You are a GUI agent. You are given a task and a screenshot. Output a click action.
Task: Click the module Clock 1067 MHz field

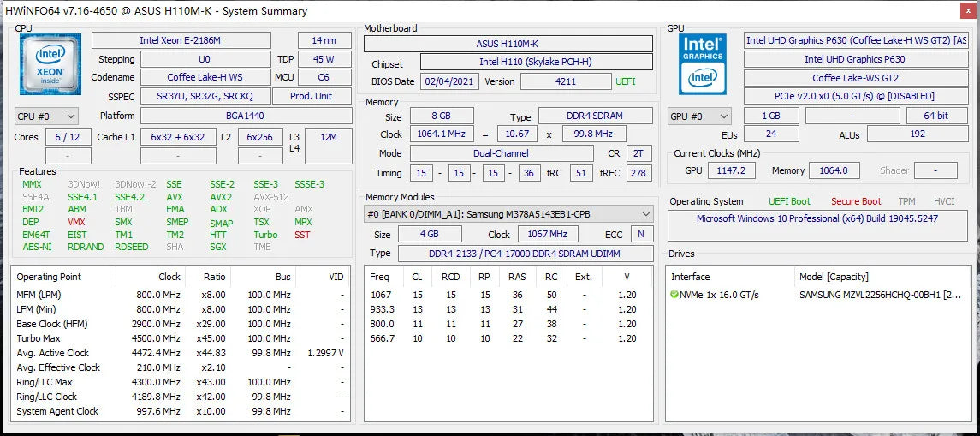548,234
